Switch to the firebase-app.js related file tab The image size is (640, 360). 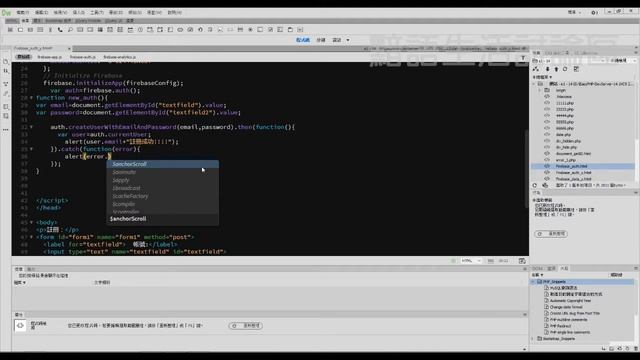pos(50,57)
